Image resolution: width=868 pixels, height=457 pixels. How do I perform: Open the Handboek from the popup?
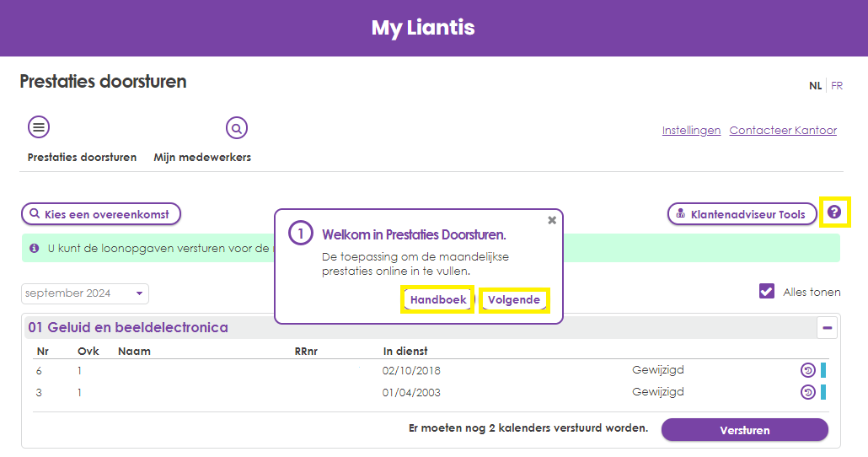tap(437, 300)
